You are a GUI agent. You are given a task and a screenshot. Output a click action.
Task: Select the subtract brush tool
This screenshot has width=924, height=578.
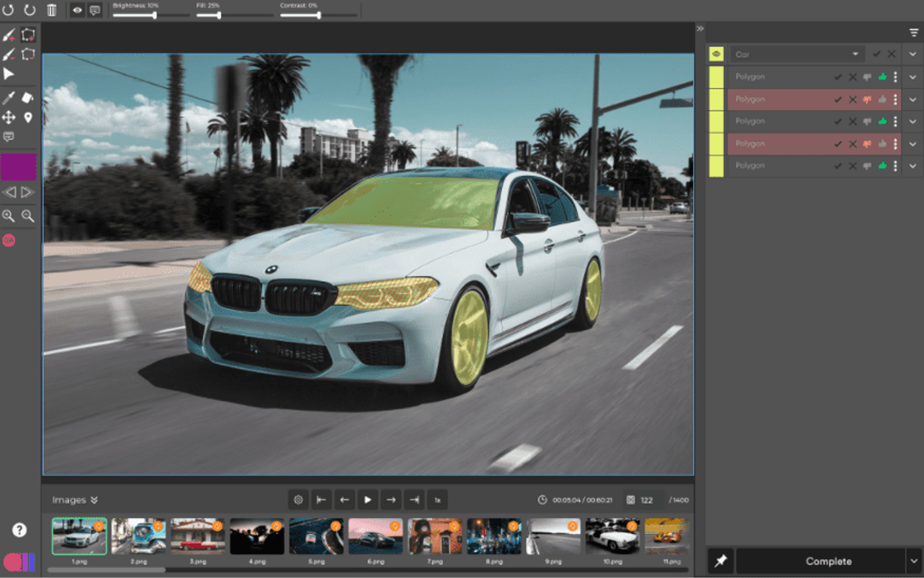pos(9,54)
